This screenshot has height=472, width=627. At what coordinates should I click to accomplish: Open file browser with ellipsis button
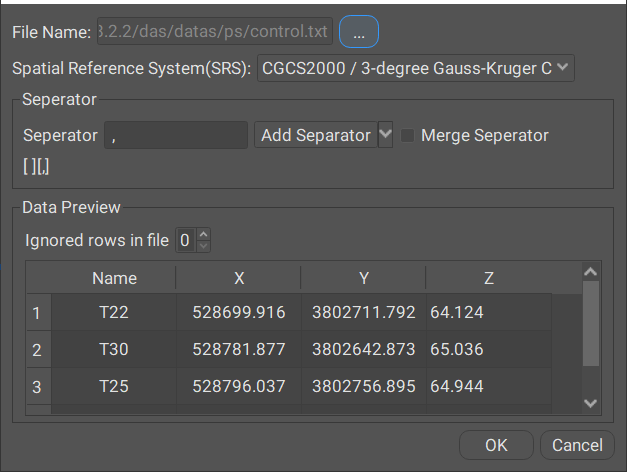[359, 32]
